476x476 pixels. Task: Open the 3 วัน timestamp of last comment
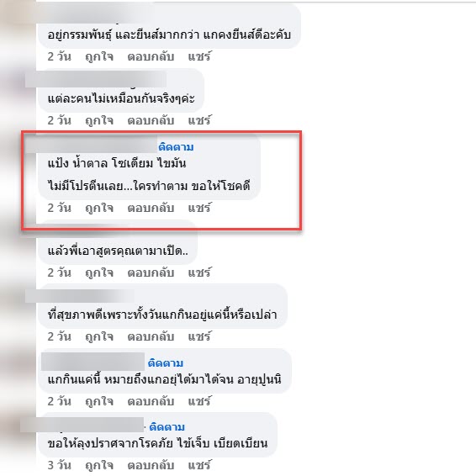coord(59,465)
